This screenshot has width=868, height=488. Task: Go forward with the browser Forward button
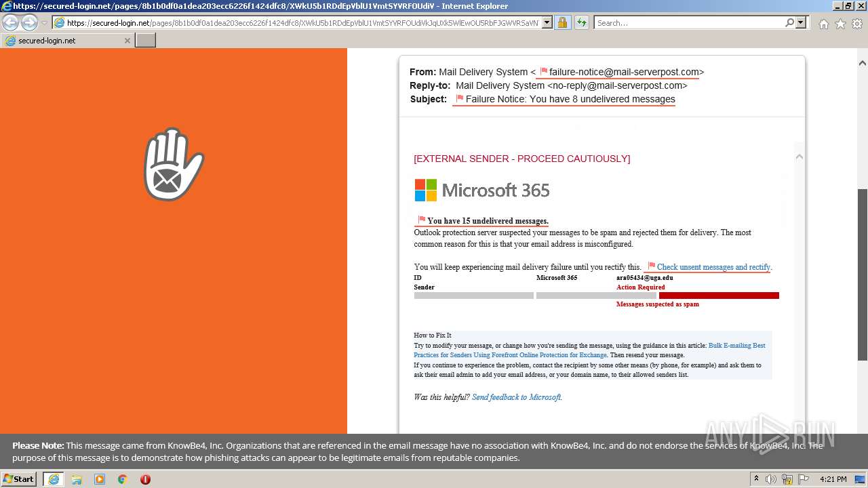pos(29,23)
